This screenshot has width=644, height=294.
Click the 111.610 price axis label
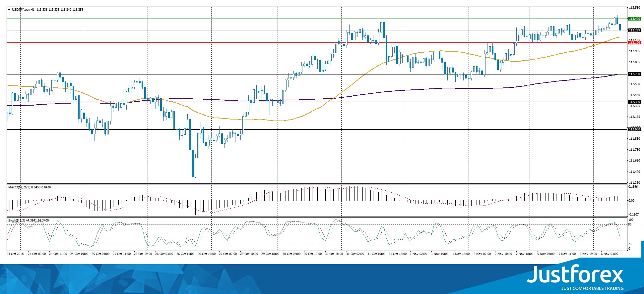[634, 161]
